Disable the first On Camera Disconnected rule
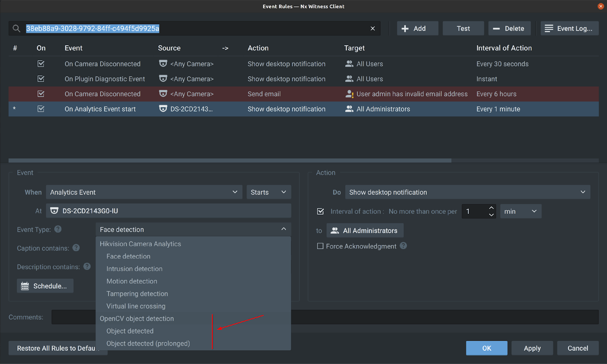607x364 pixels. click(41, 64)
